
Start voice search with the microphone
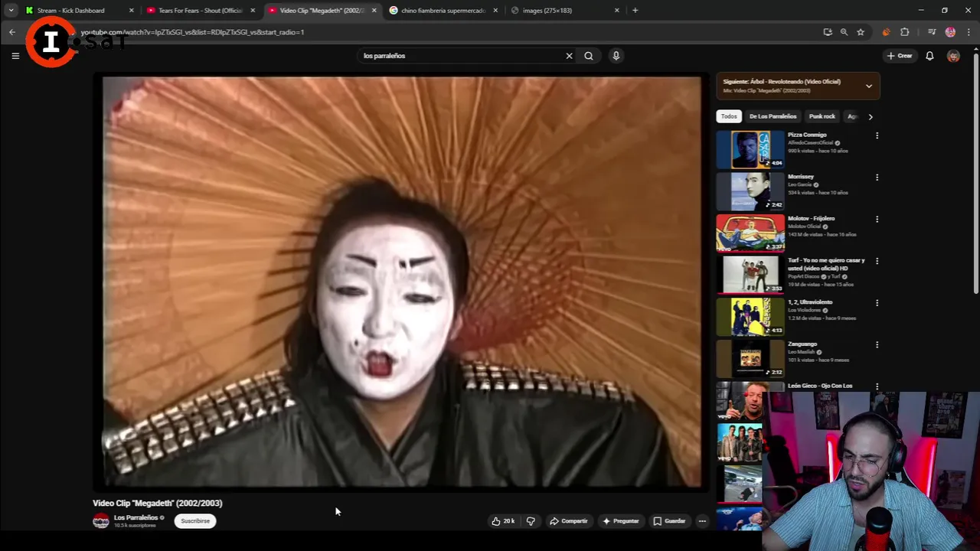616,56
